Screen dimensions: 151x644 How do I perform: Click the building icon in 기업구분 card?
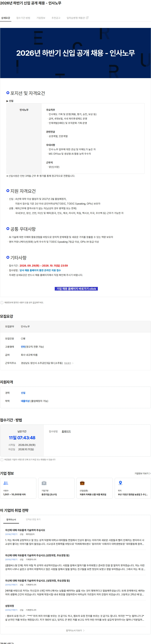click(44, 483)
